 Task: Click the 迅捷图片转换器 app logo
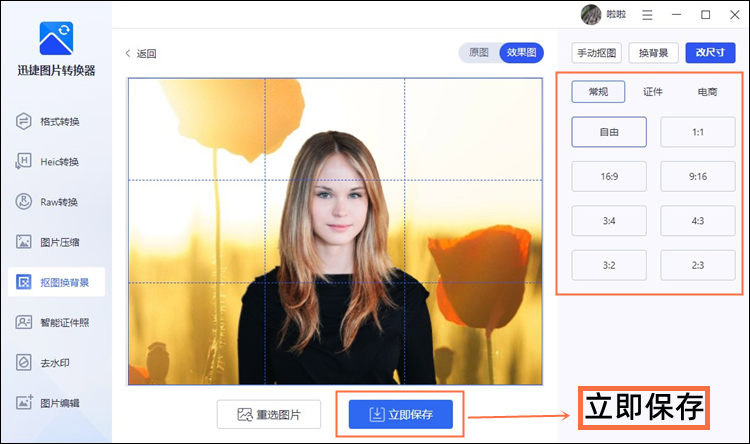pyautogui.click(x=56, y=38)
